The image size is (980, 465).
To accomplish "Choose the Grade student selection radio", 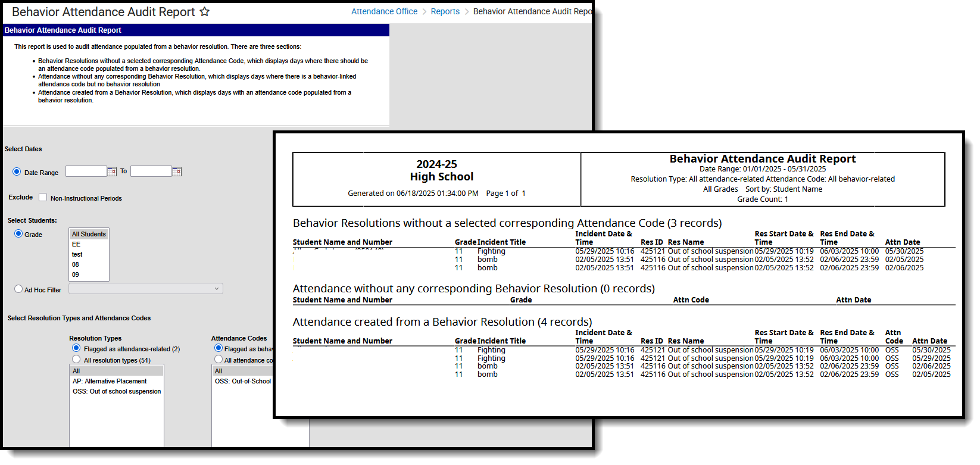I will tap(18, 233).
